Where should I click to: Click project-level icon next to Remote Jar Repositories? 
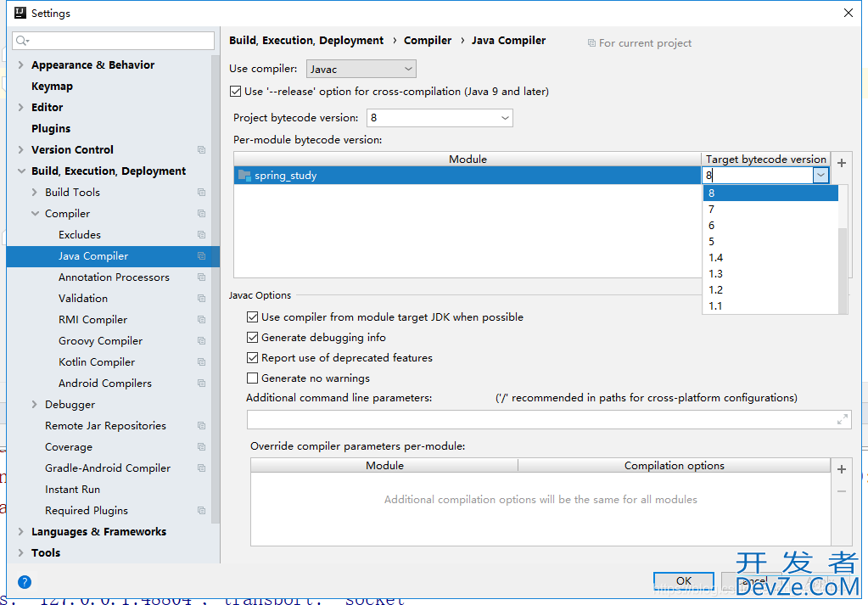click(201, 426)
